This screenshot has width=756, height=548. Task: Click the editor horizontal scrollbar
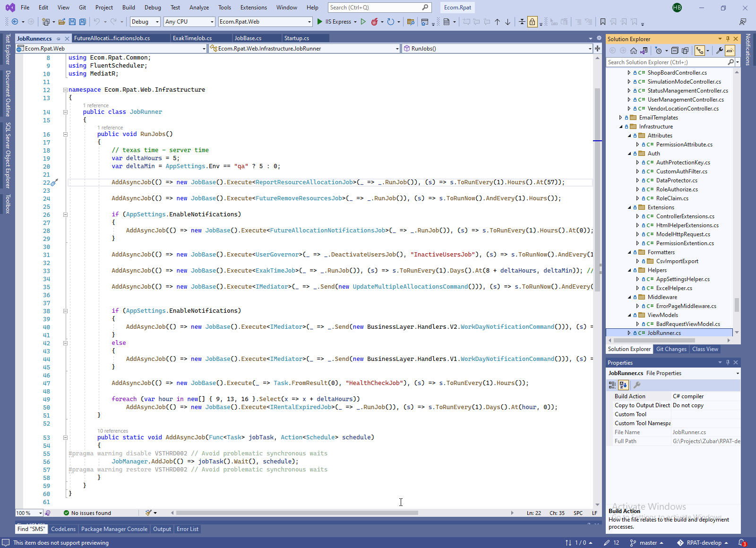point(297,513)
